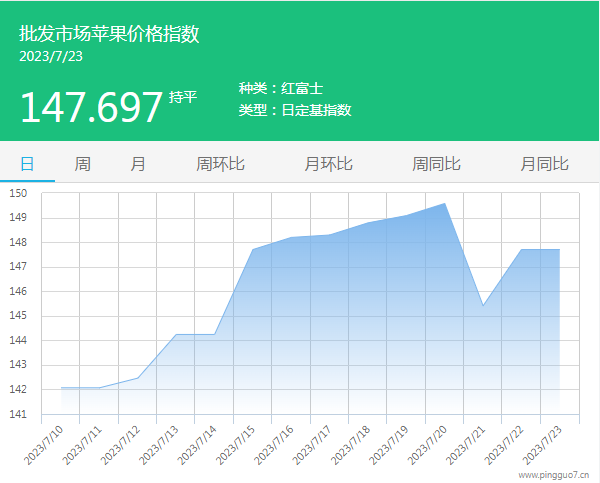The height and width of the screenshot is (483, 600).
Task: Click the 2023/7/17 x-axis date label
Action: pyautogui.click(x=313, y=443)
